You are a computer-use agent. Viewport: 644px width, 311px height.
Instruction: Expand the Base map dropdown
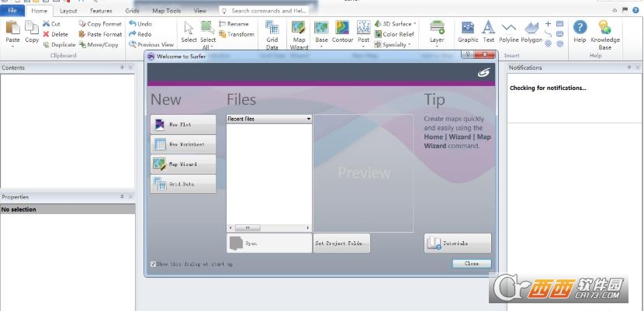[321, 46]
